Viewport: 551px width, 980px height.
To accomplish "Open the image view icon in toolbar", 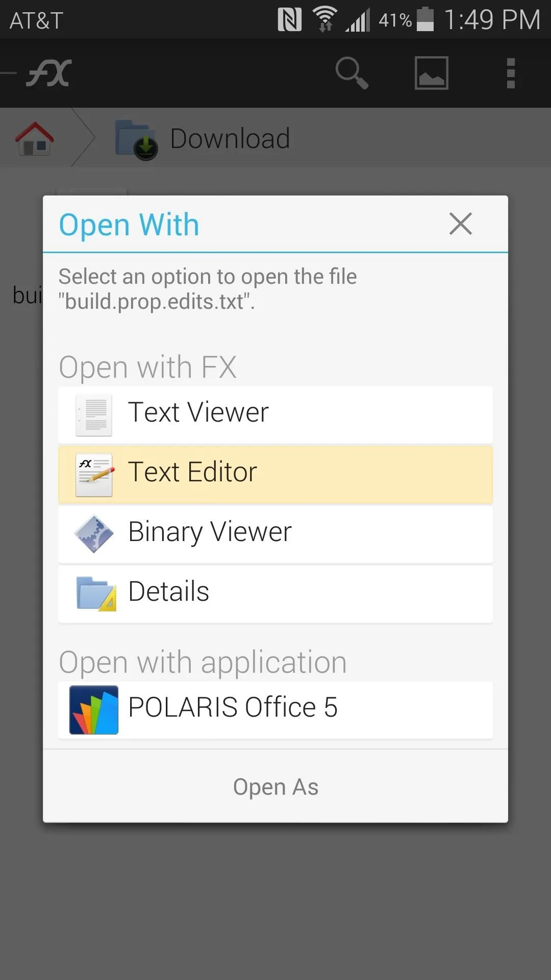I will pyautogui.click(x=432, y=73).
